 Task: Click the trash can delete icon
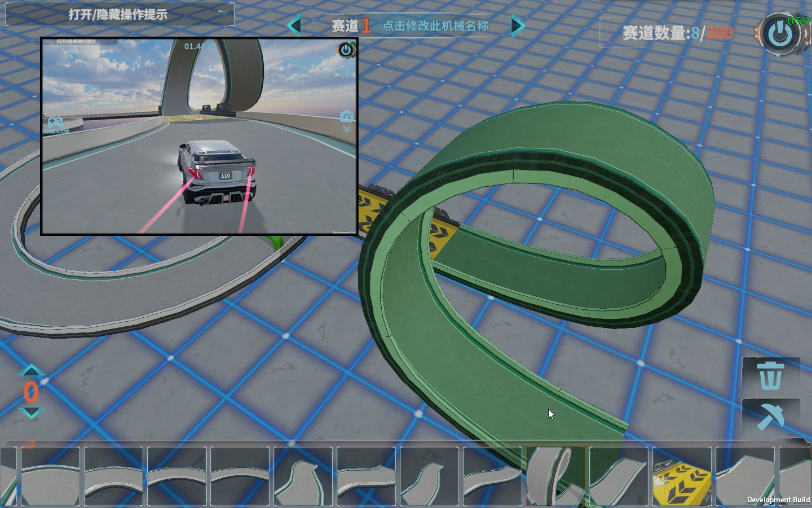(770, 375)
